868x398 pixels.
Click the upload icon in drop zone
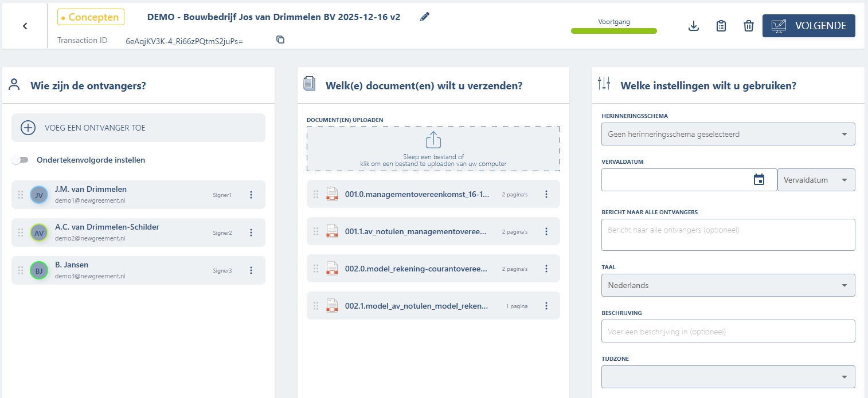coord(433,140)
